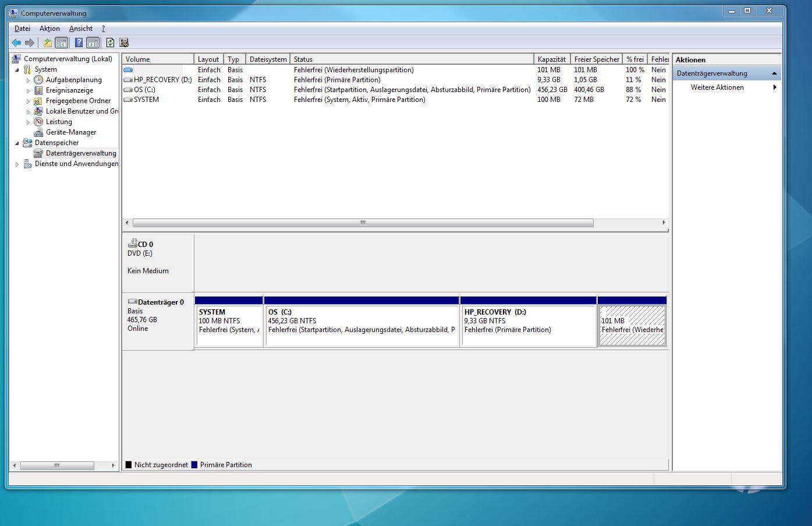This screenshot has width=812, height=526.
Task: Click the Ereignisanzeige icon in the tree
Action: click(38, 90)
